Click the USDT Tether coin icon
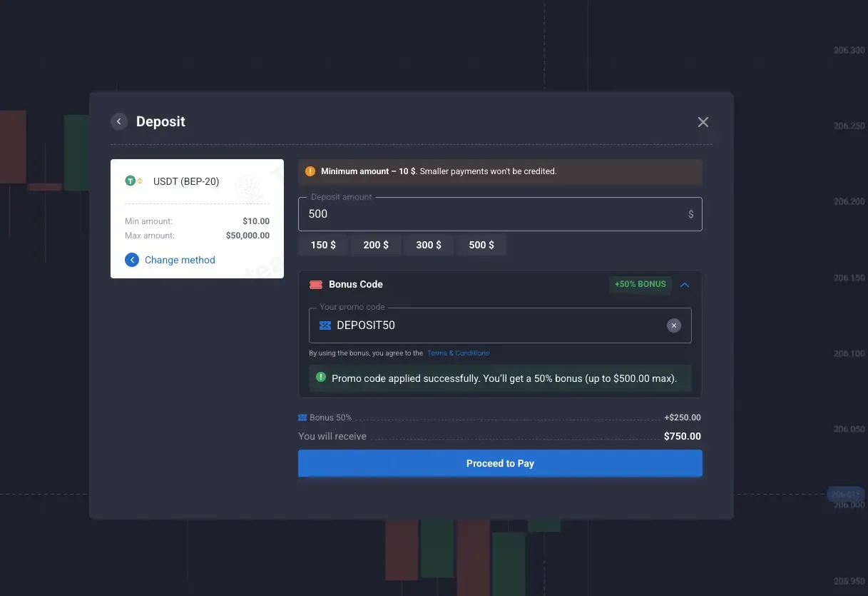This screenshot has height=596, width=868. coord(130,181)
